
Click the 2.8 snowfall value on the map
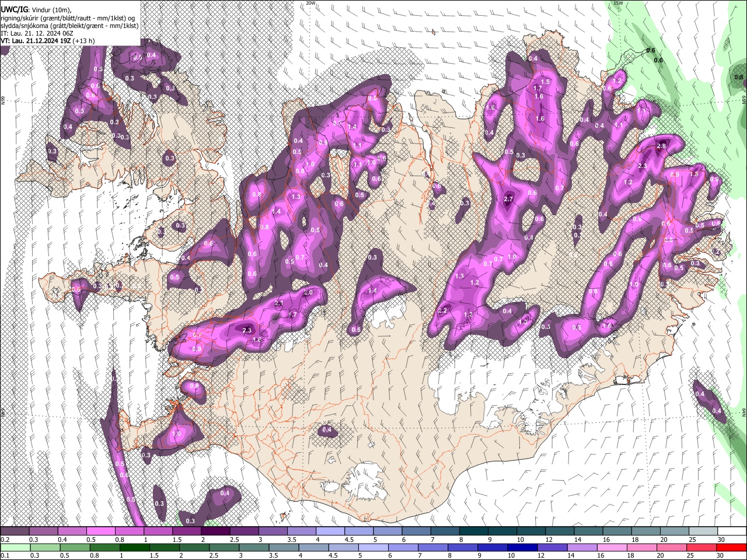tap(661, 146)
